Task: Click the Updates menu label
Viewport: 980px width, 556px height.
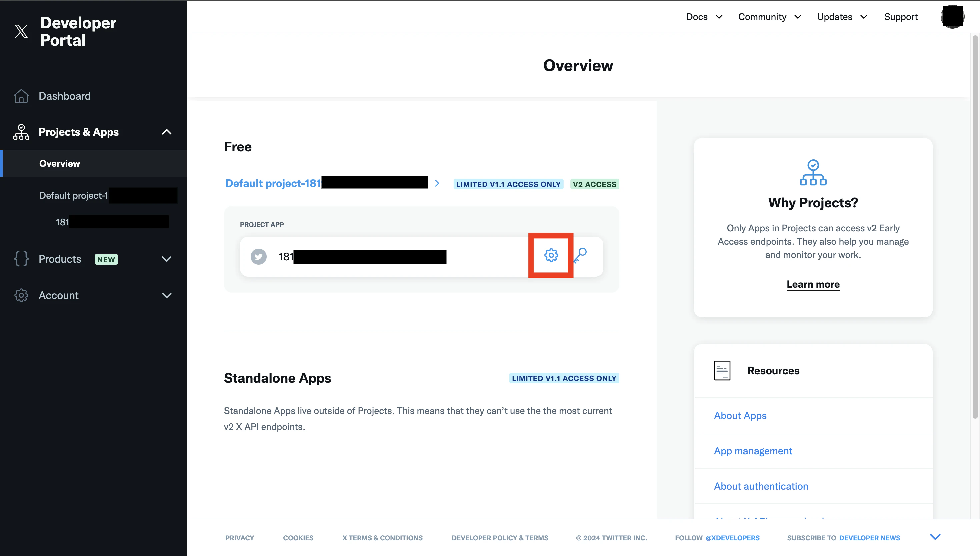Action: [835, 17]
